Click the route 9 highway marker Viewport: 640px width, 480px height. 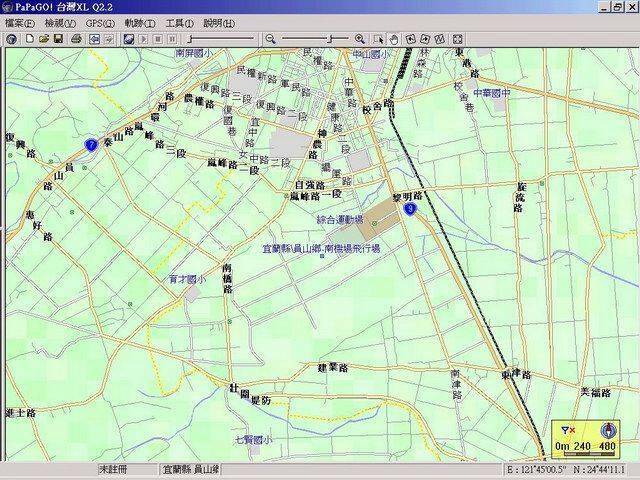point(410,209)
